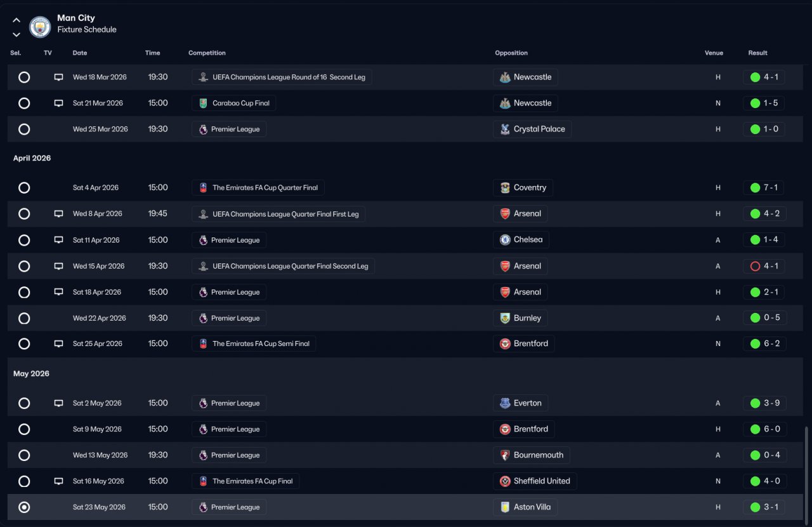The image size is (812, 527).
Task: Sort by the Opposition column header
Action: click(511, 53)
